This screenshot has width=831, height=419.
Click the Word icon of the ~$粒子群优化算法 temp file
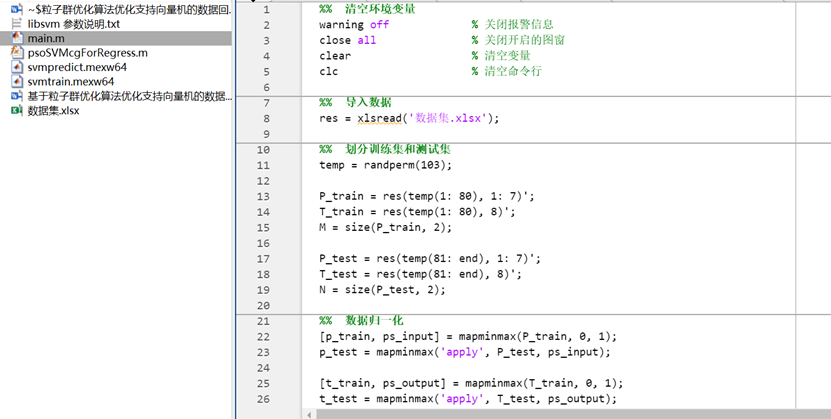pos(17,9)
